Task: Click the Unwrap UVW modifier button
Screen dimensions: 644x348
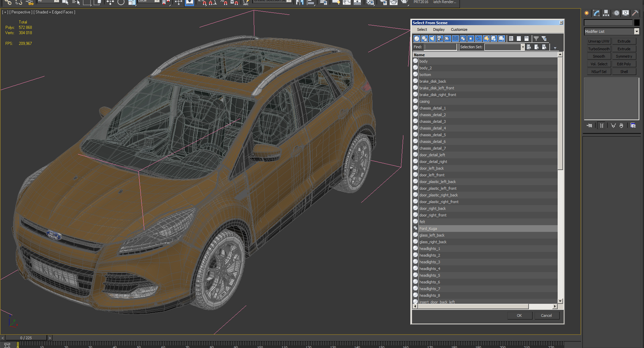Action: (x=599, y=41)
